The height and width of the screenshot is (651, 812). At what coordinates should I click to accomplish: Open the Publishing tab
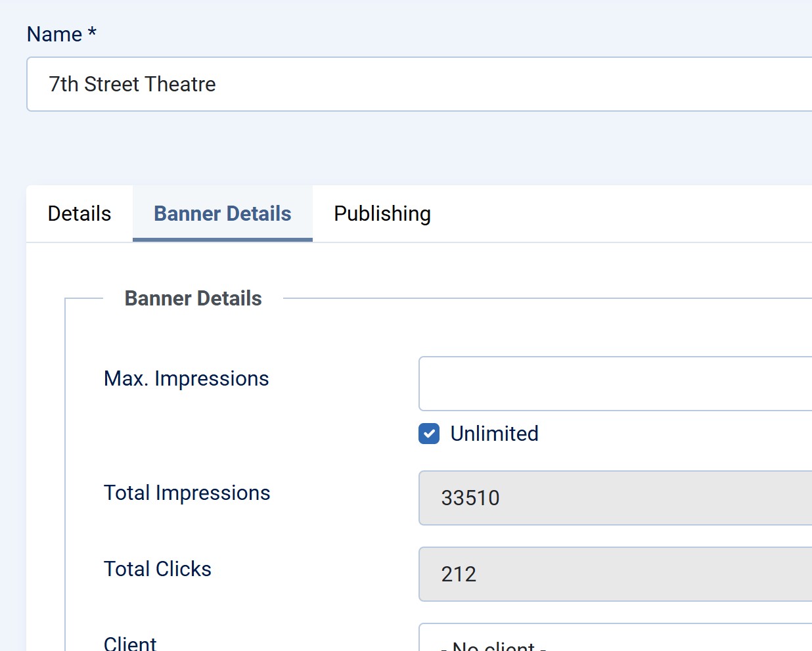tap(382, 213)
